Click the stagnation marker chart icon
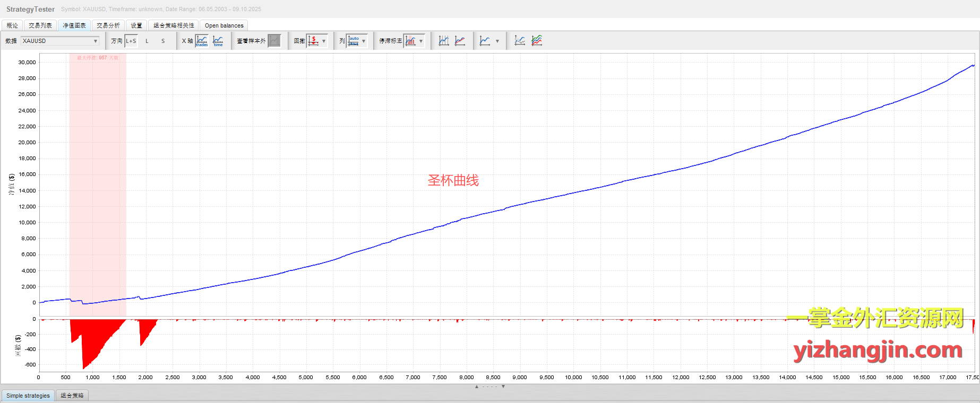This screenshot has width=980, height=403. 410,41
